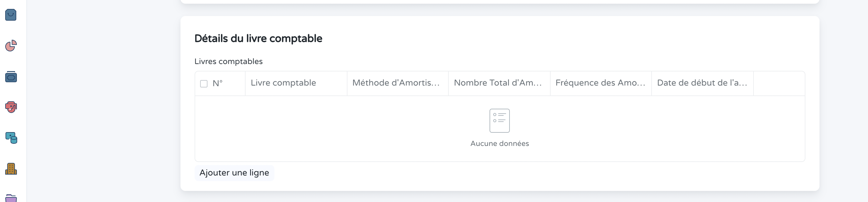The height and width of the screenshot is (202, 868).
Task: Select the Nombre Total d'Amortissements column header
Action: click(498, 83)
